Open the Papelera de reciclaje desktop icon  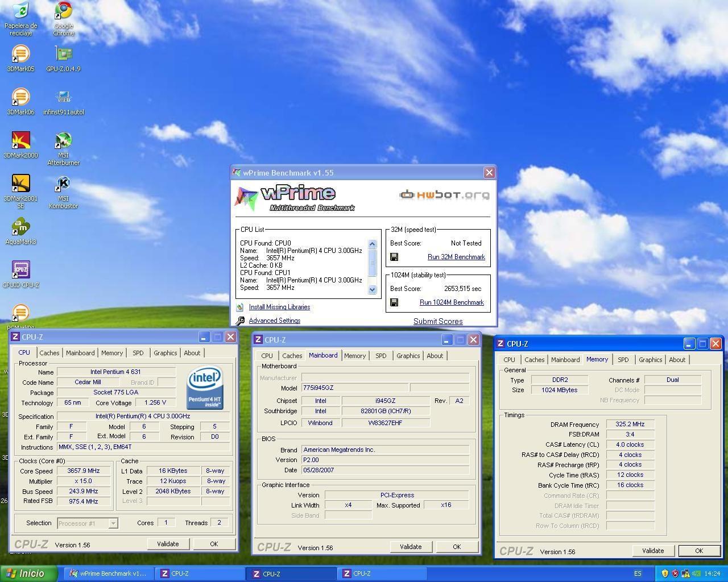[20, 18]
